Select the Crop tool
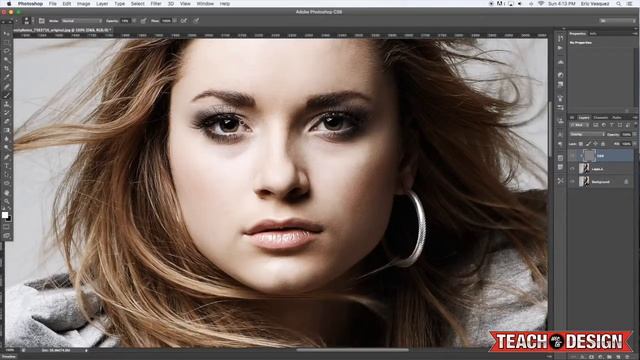This screenshot has height=360, width=640. point(7,68)
